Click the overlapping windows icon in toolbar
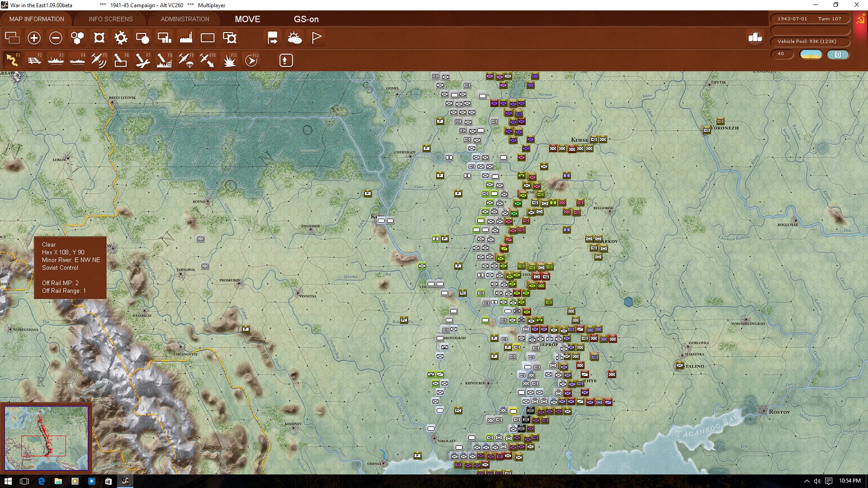The image size is (868, 488). (x=12, y=38)
